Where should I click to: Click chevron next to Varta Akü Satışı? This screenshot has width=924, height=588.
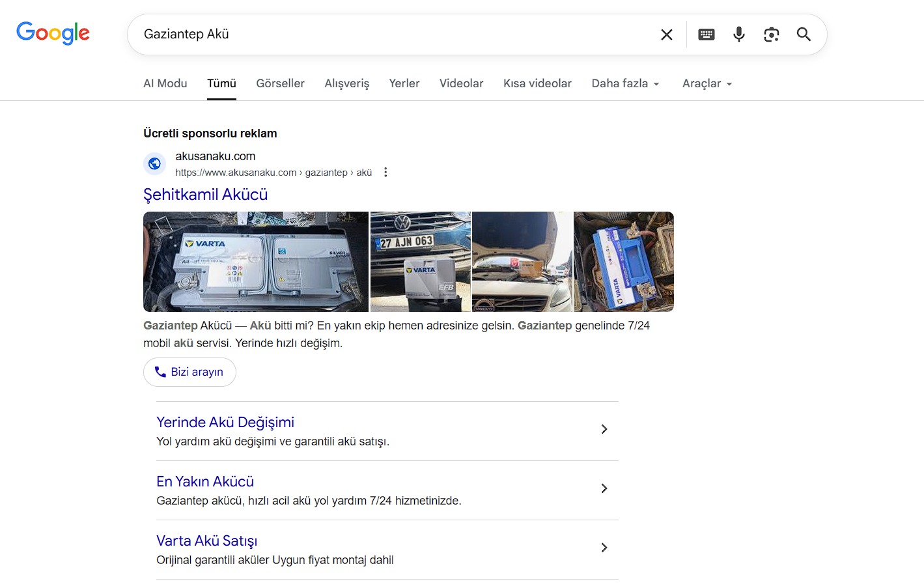(604, 548)
